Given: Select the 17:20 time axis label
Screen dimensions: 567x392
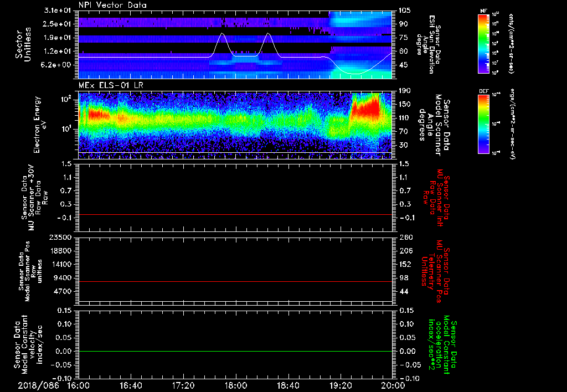Looking at the screenshot, I should 183,385.
